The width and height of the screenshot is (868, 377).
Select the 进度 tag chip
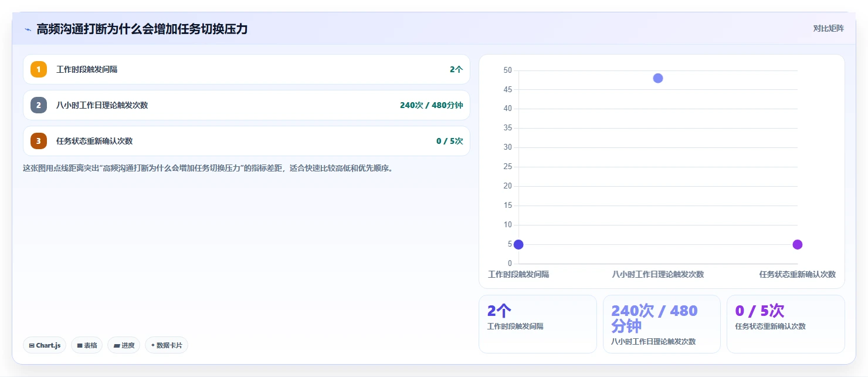[124, 345]
